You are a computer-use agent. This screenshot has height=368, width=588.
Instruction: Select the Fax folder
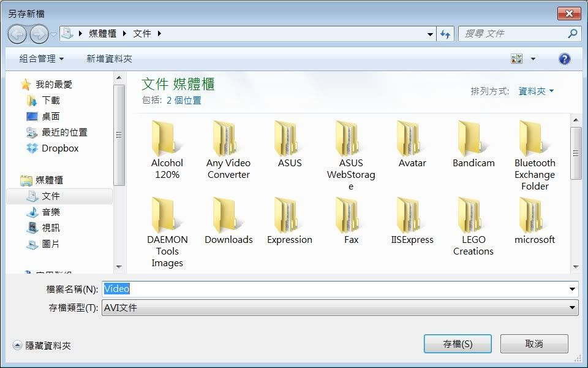(350, 221)
